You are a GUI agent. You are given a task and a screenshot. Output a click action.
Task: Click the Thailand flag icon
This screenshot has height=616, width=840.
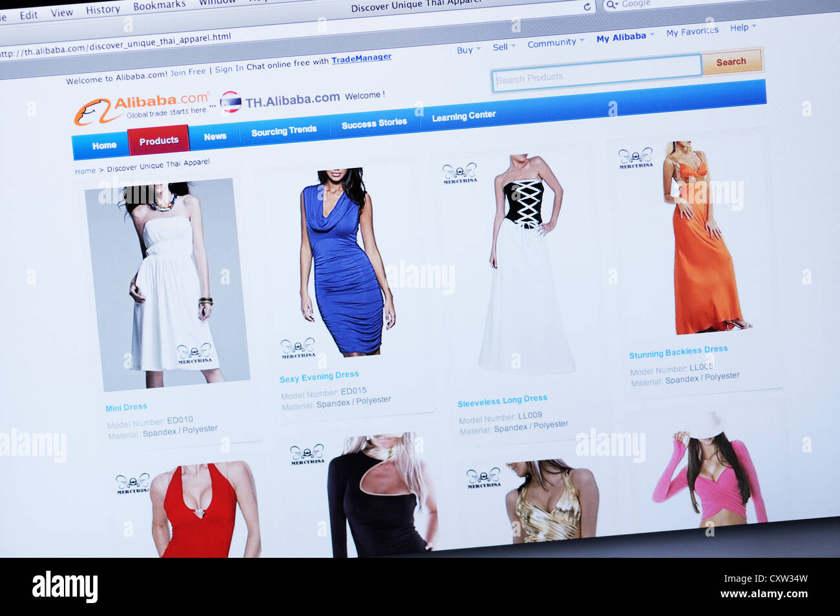click(231, 103)
